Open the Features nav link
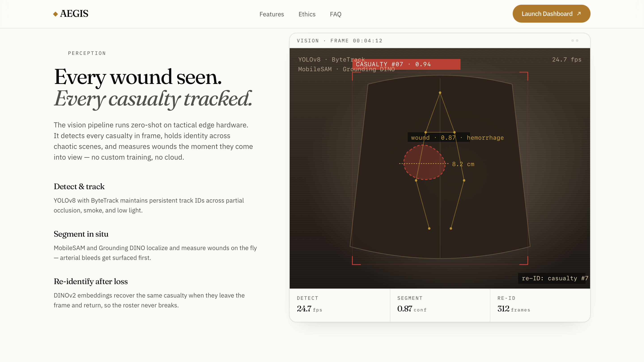 point(272,14)
